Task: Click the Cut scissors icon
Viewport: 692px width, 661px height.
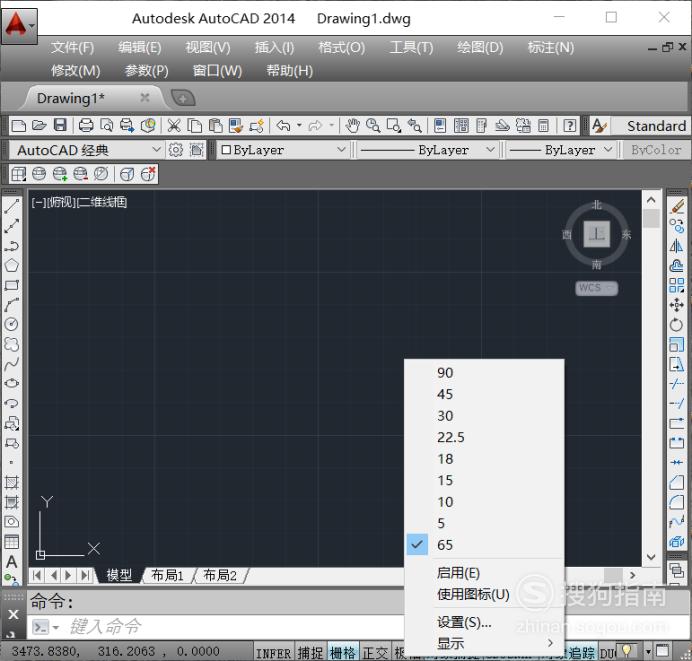Action: pos(174,126)
